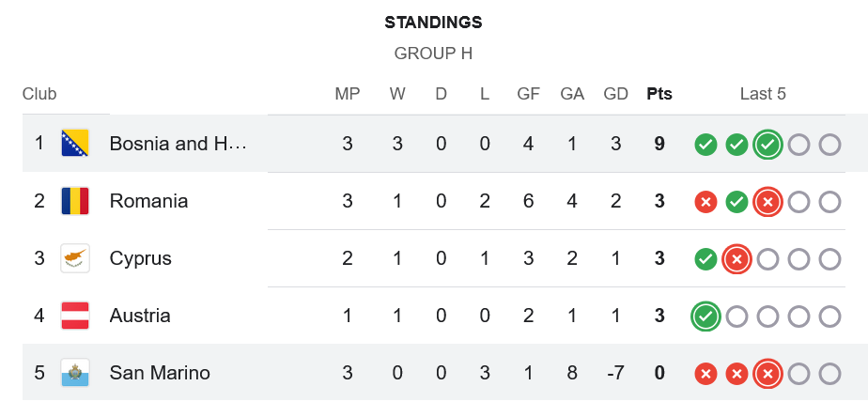Click the Romania flag icon
This screenshot has width=868, height=417.
pyautogui.click(x=75, y=200)
